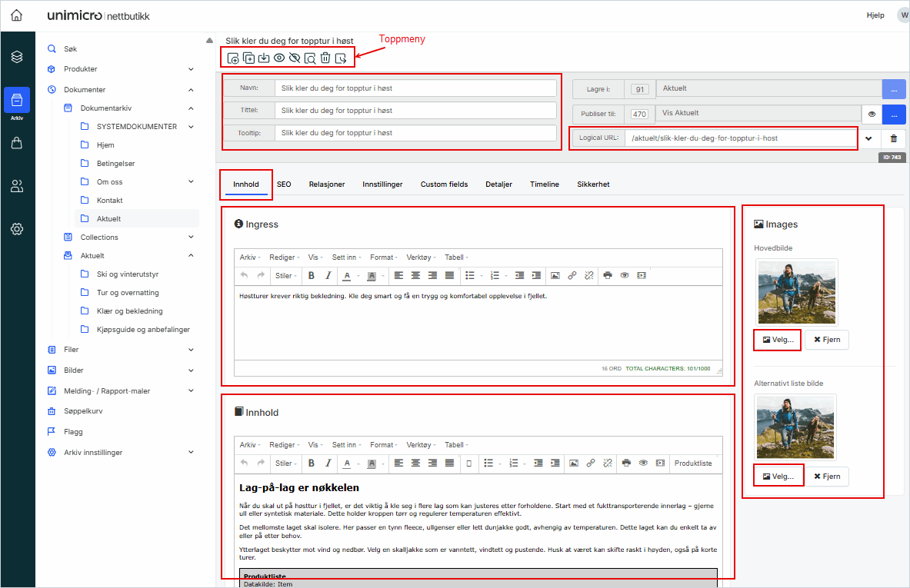
Task: Open the settings gear in left sidebar
Action: (x=17, y=228)
